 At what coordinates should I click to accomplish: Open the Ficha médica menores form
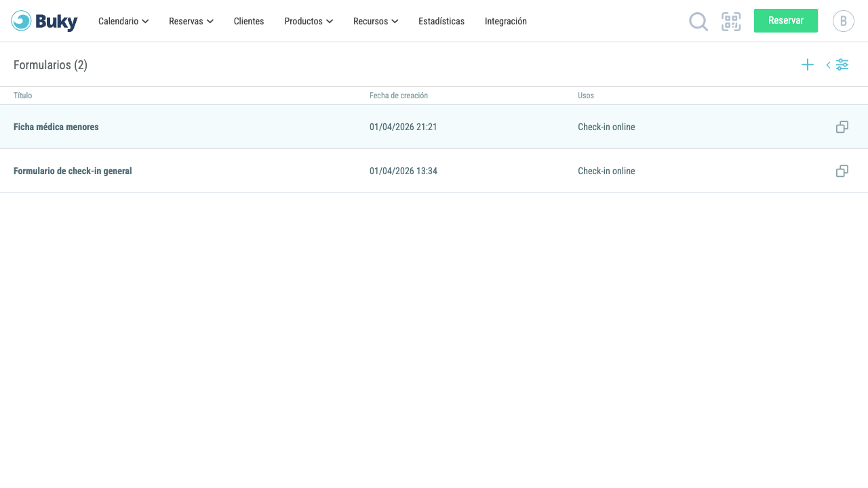tap(56, 127)
